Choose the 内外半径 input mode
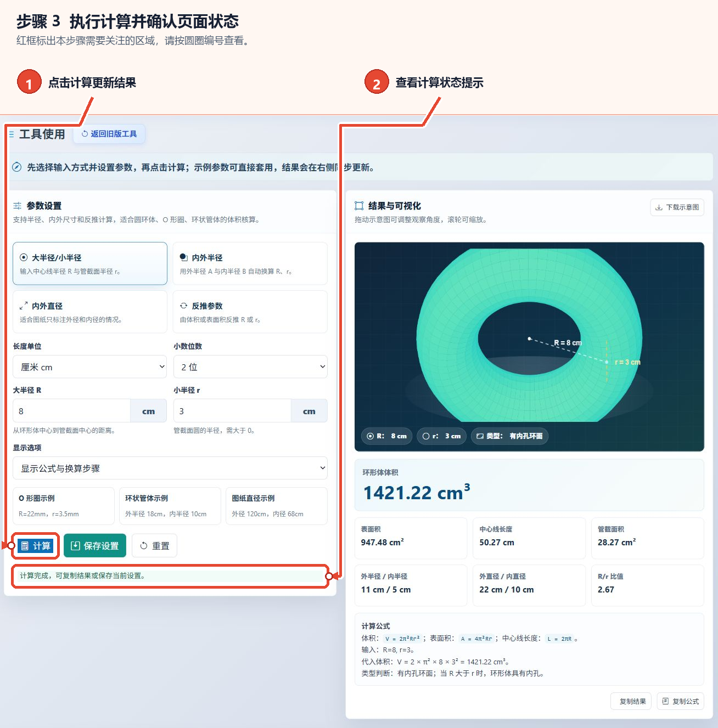 click(x=250, y=263)
